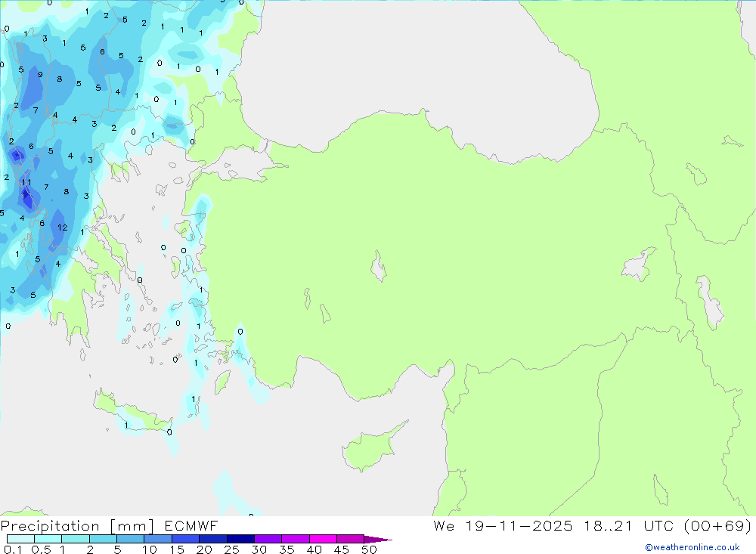Click the '12' precipitation value on map
Viewport: 756px width, 554px height.
[62, 227]
